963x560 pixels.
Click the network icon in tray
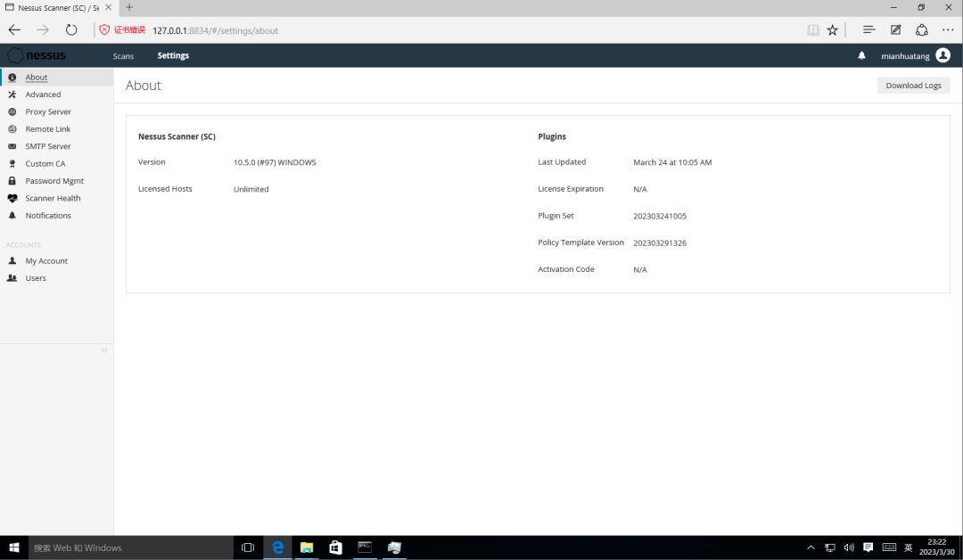pyautogui.click(x=830, y=548)
